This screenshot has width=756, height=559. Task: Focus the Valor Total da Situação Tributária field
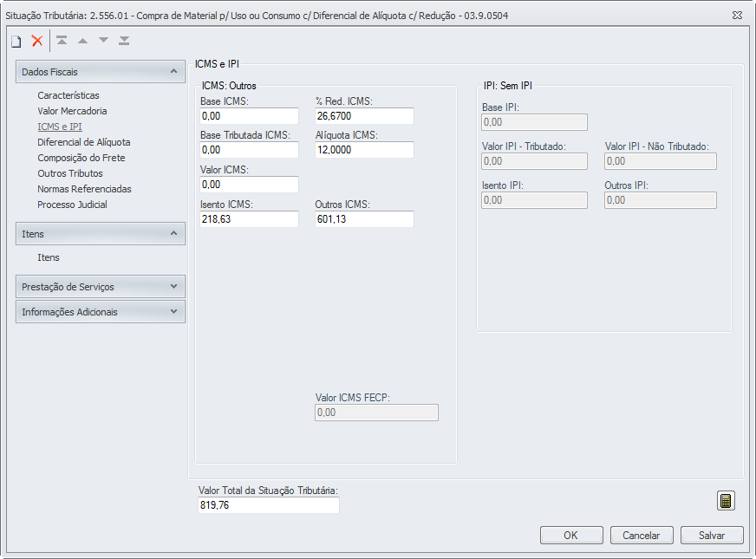click(x=269, y=505)
